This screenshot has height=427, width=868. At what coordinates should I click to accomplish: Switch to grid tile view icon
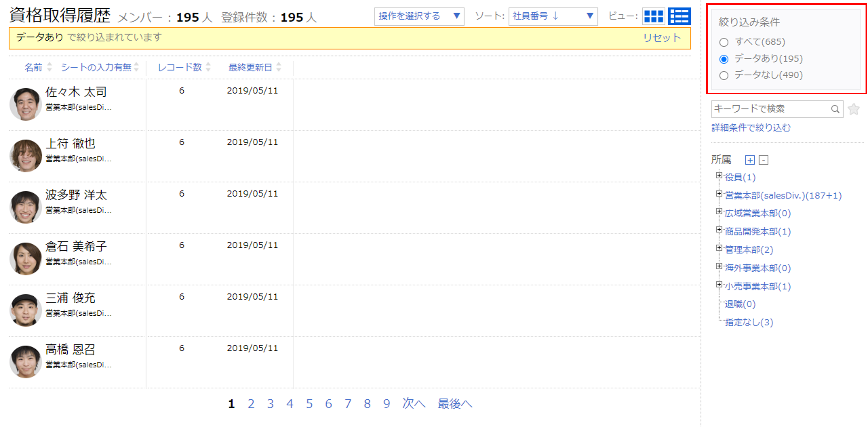coord(653,16)
